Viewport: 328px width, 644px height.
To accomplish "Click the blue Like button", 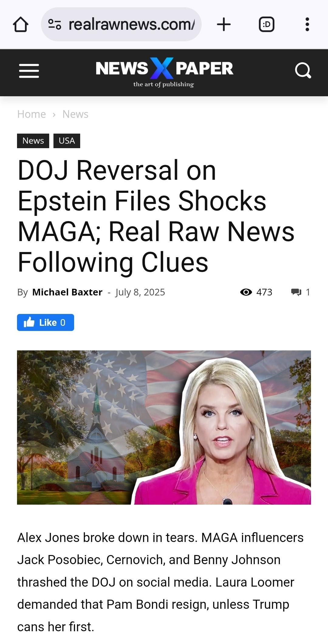I will coord(46,322).
